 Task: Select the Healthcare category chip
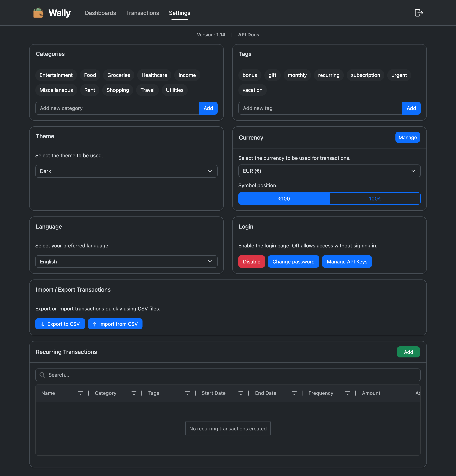coord(154,75)
